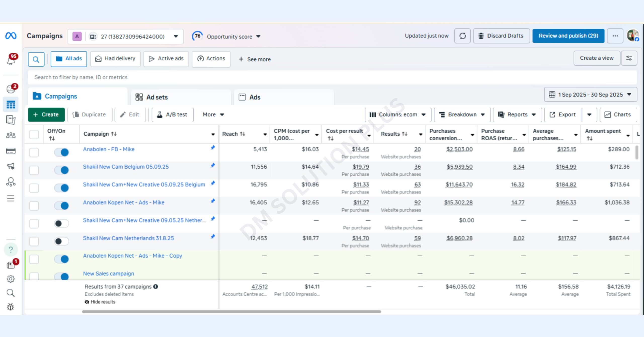Image resolution: width=644 pixels, height=337 pixels.
Task: Click the search magnifier filter icon
Action: 36,59
